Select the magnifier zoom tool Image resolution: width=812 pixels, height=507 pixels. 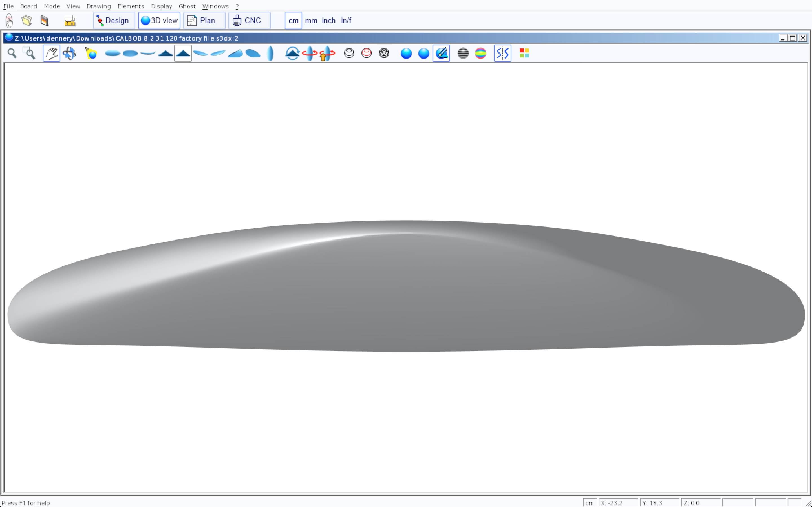[12, 53]
